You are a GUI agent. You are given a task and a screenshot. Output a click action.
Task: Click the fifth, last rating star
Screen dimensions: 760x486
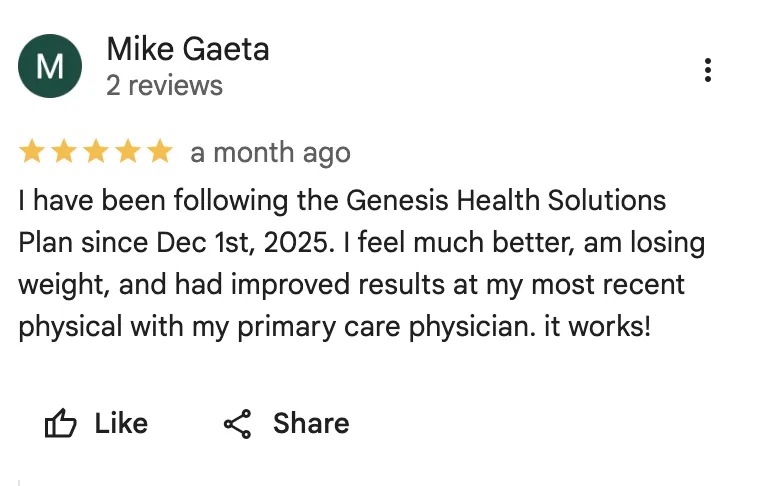tap(160, 152)
